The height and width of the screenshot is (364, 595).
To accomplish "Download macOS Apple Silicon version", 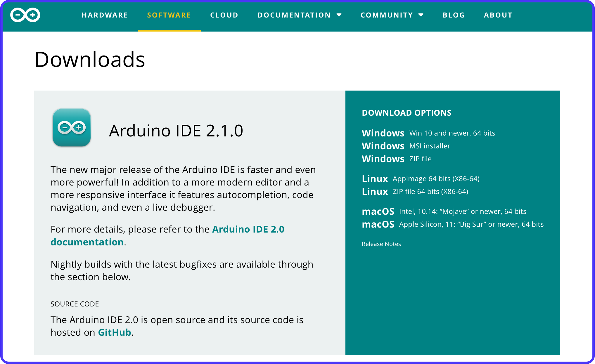I will 452,224.
